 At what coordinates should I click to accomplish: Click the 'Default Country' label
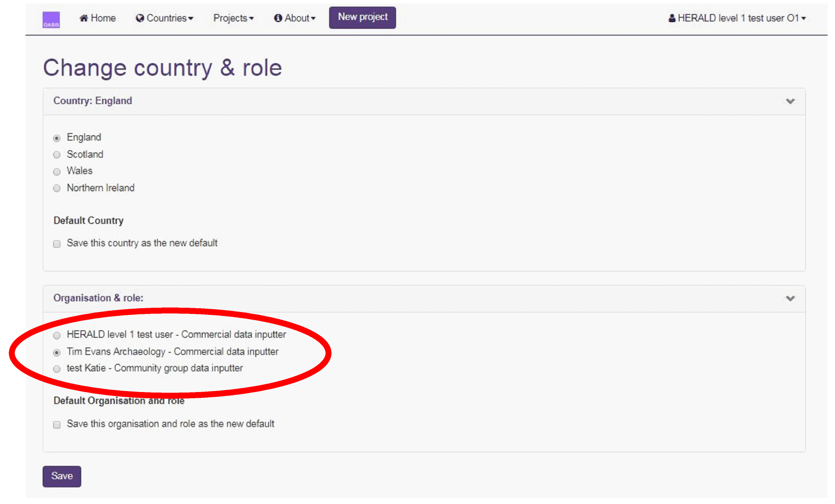coord(89,221)
